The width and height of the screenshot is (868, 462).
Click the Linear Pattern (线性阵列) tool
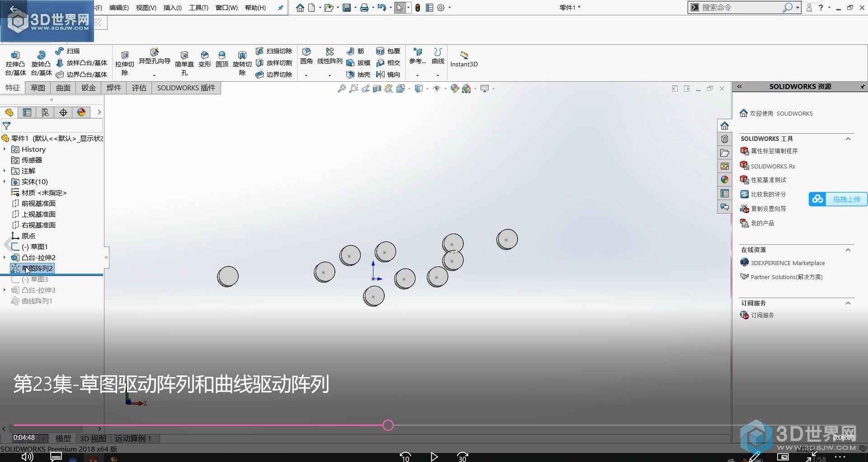[x=330, y=56]
